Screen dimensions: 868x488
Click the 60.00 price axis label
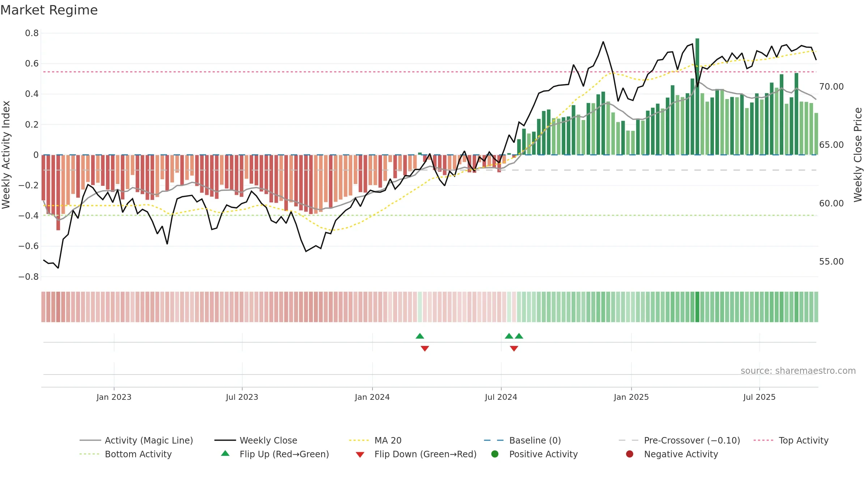pos(831,203)
